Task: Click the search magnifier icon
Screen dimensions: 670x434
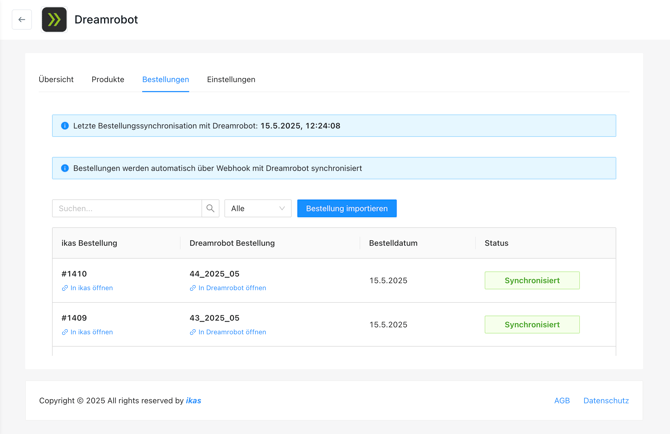Action: tap(210, 208)
